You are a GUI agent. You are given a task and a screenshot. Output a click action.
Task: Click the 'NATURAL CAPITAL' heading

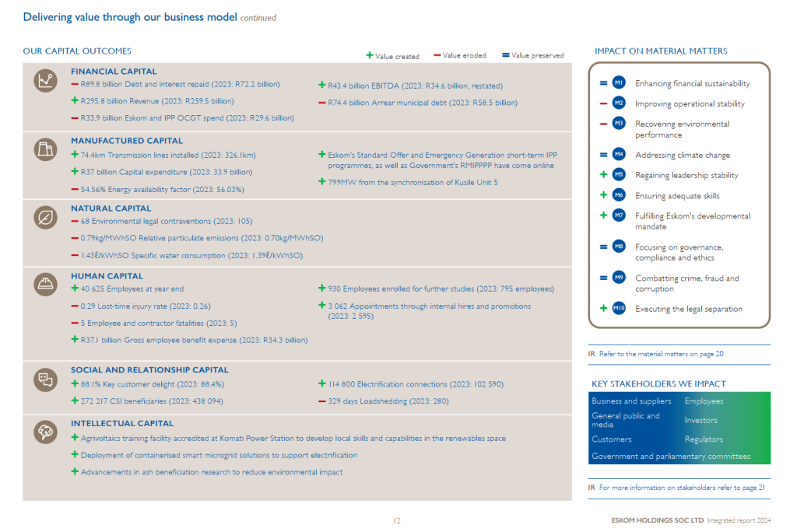tap(111, 208)
